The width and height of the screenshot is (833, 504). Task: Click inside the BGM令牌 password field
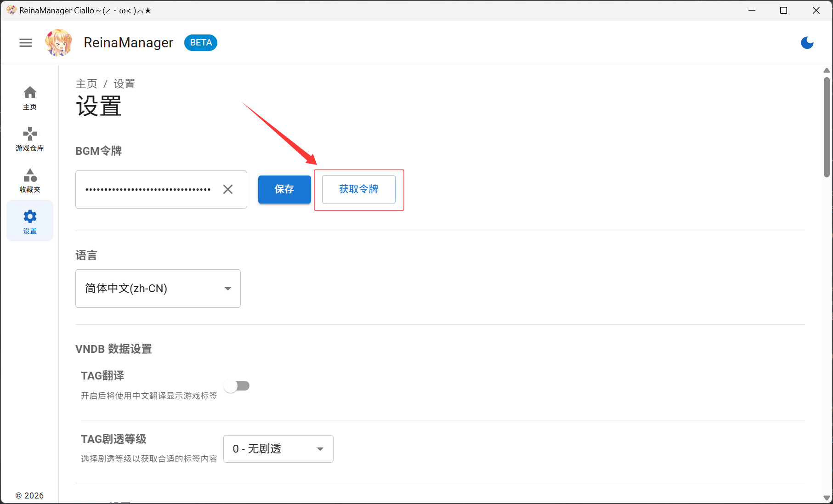147,189
